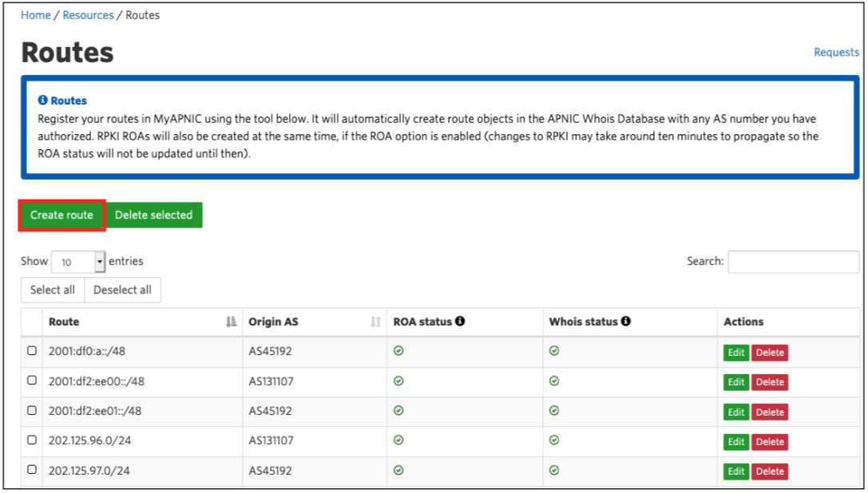Viewport: 868px width, 493px height.
Task: Focus the Search input field
Action: coord(794,262)
